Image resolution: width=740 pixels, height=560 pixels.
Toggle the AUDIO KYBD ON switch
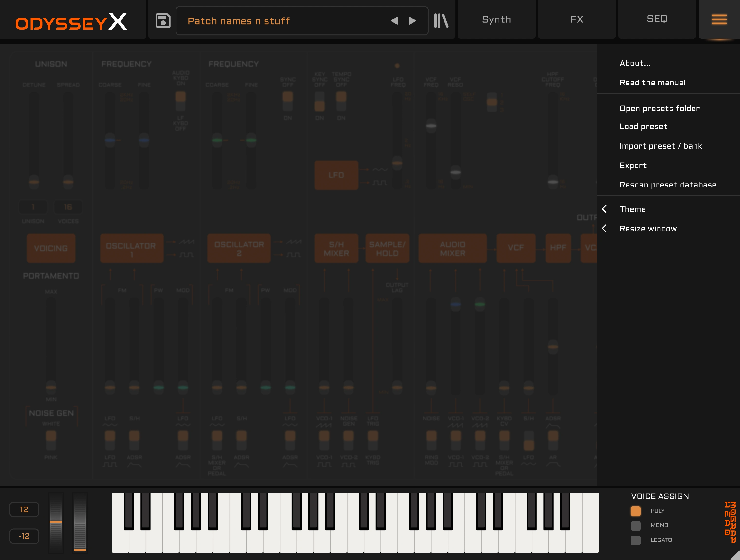tap(181, 101)
